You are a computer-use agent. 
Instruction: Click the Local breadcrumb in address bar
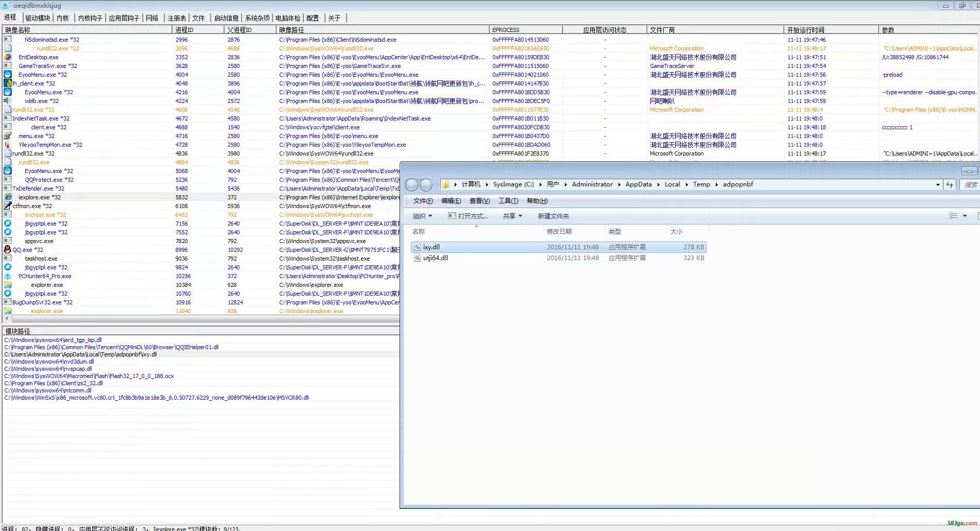click(x=672, y=184)
